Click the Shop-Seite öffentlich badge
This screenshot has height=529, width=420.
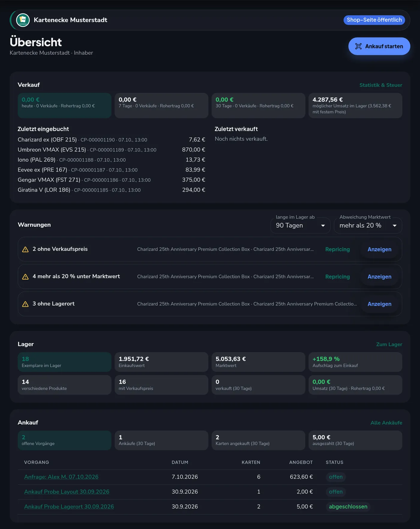pyautogui.click(x=374, y=20)
